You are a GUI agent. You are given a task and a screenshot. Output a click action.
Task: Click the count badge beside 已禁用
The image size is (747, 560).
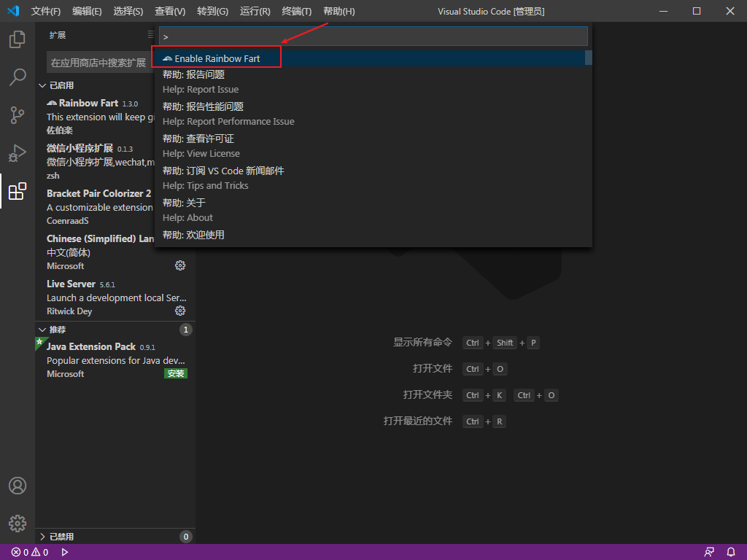pos(186,537)
